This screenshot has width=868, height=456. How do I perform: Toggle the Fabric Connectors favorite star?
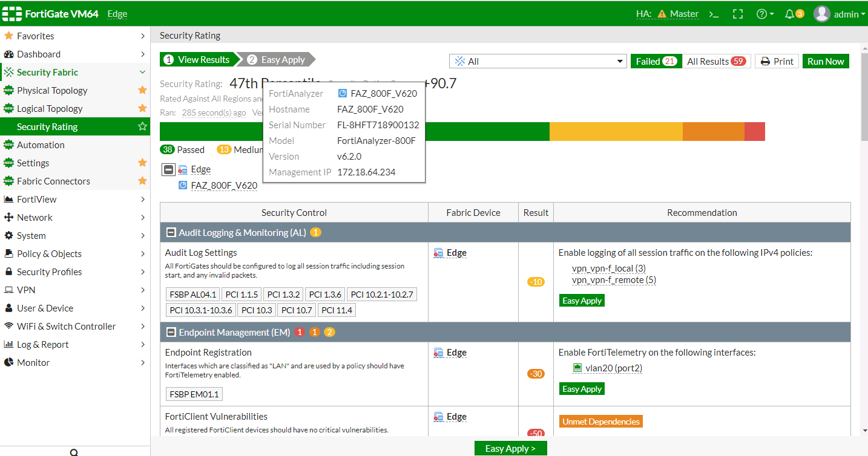(x=142, y=181)
